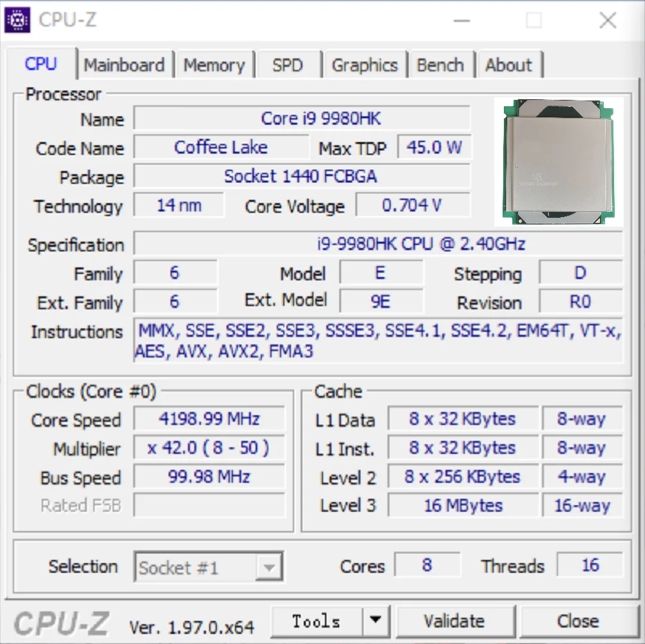Click the Technology value 14 nm
Screen dimensions: 645x644
tap(179, 205)
